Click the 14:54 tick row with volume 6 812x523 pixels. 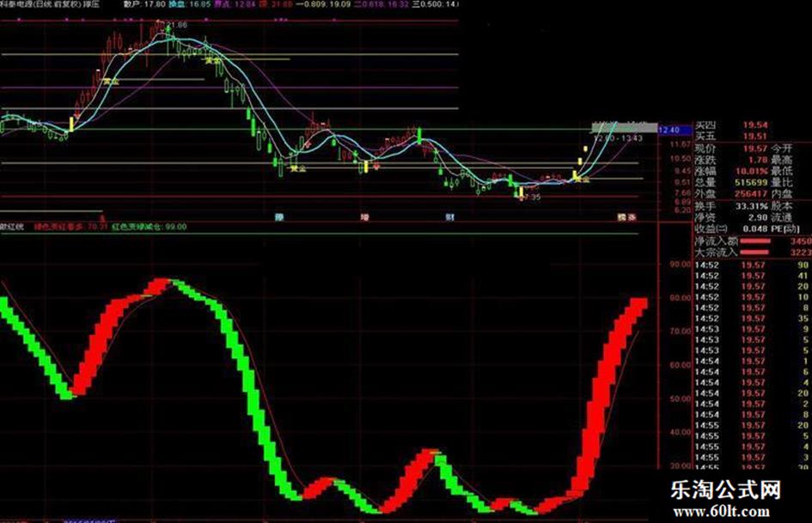coord(752,372)
